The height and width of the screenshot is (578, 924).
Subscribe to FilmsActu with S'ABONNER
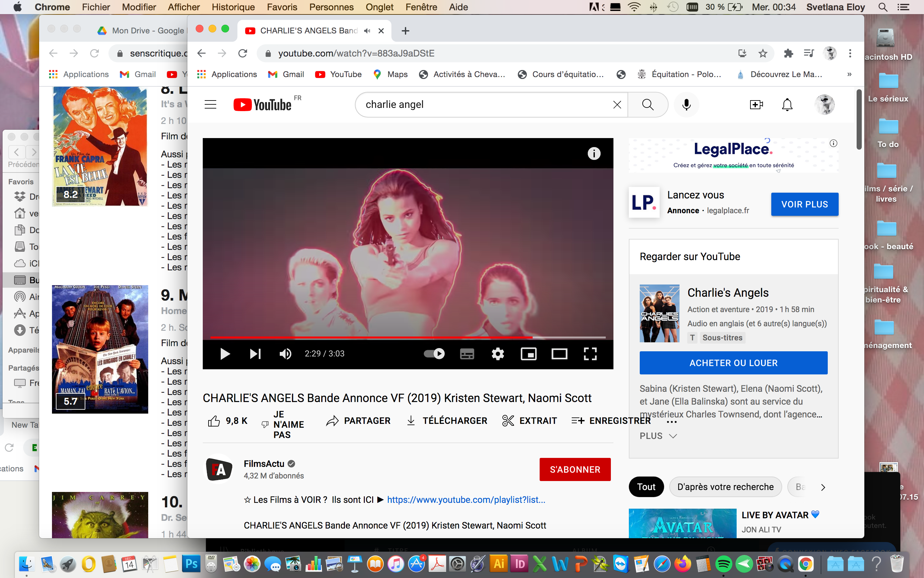(575, 469)
